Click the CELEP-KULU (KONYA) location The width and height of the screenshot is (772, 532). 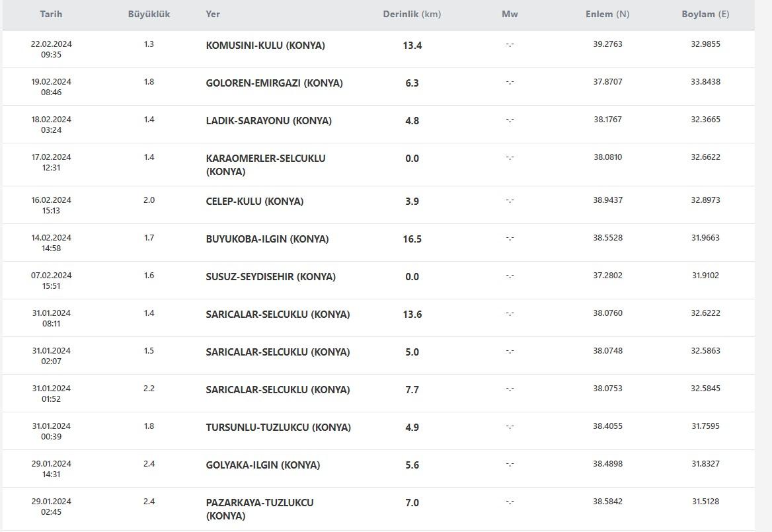tap(254, 202)
